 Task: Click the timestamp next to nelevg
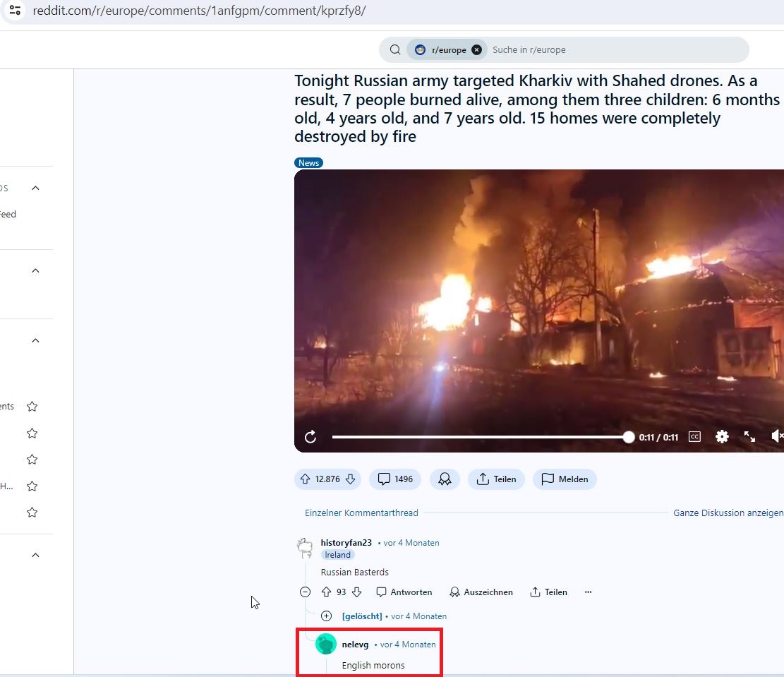pos(407,645)
